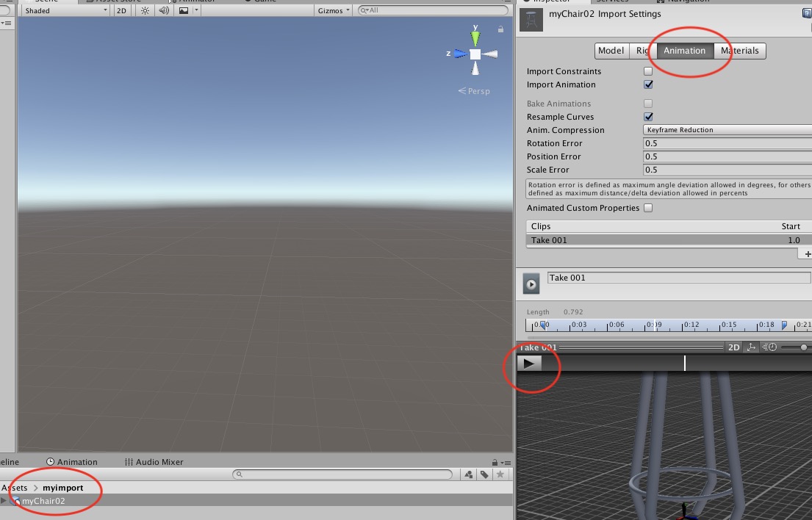Image resolution: width=812 pixels, height=520 pixels.
Task: Switch Persp projection label
Action: point(475,91)
